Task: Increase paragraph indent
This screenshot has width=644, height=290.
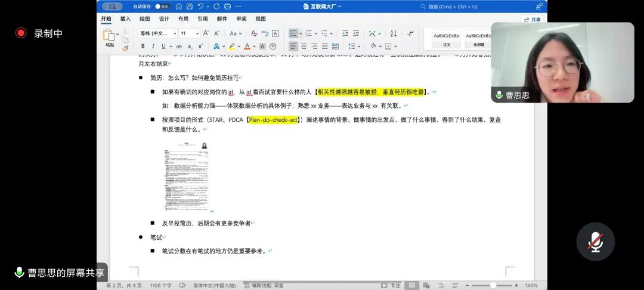Action: (356, 33)
